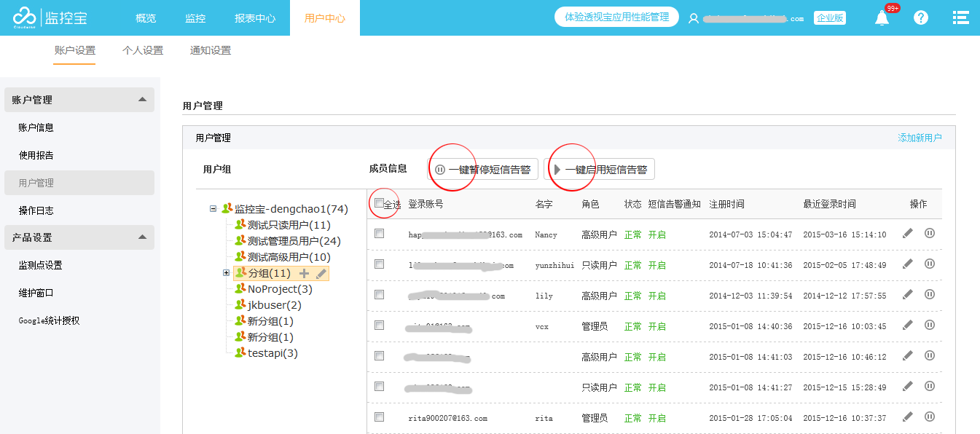The image size is (980, 434).
Task: Select 测试管理员用户(24) group in tree
Action: [x=293, y=241]
